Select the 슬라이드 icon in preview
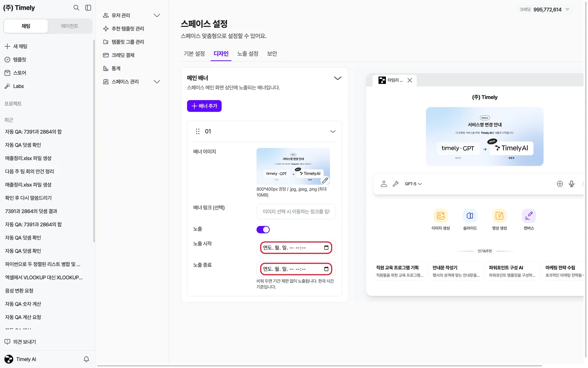The height and width of the screenshot is (368, 588). [x=470, y=216]
